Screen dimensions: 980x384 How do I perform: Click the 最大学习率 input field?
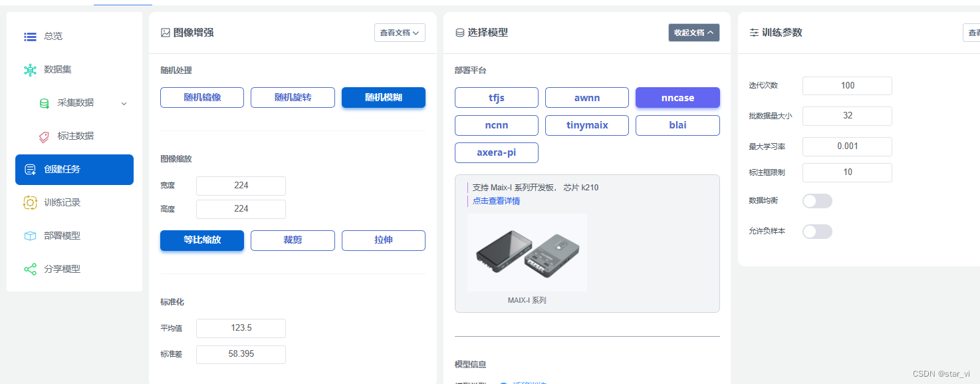coord(847,146)
